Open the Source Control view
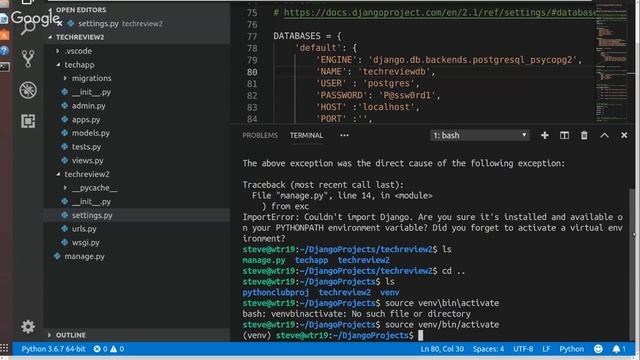640x360 pixels. 28,58
